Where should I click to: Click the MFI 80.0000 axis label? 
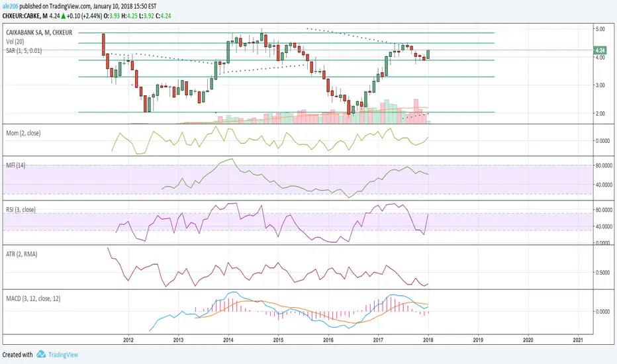point(603,165)
